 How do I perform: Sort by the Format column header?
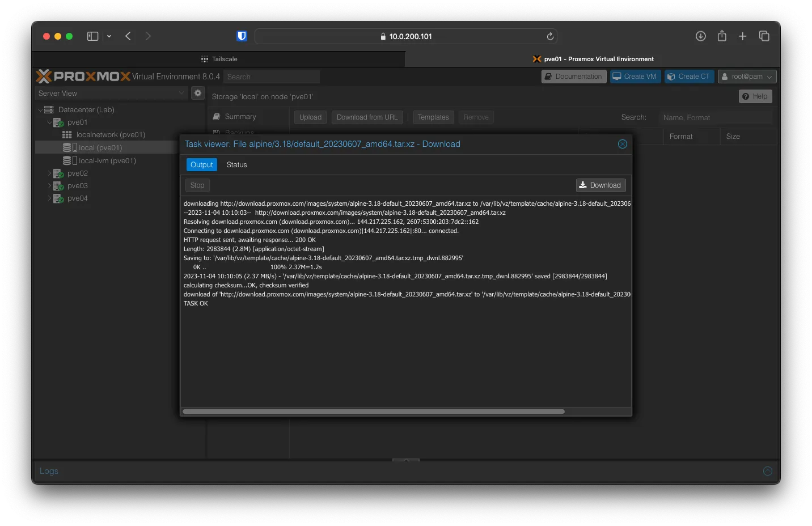(692, 137)
